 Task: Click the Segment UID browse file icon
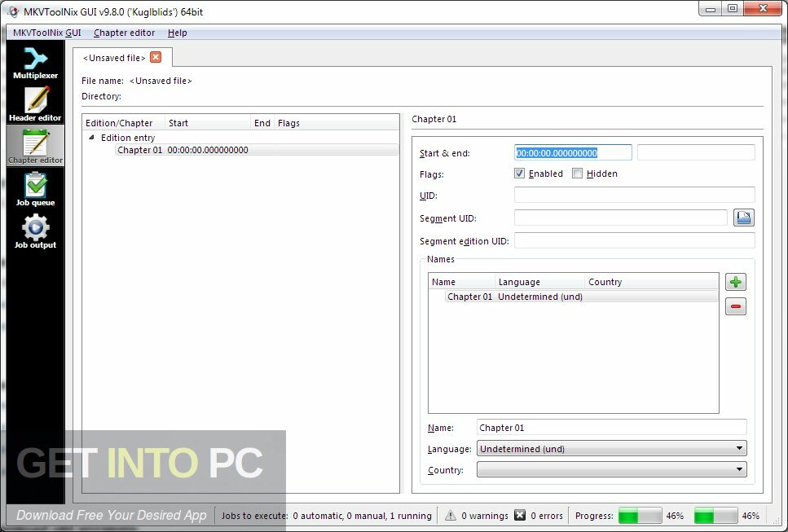pos(744,218)
